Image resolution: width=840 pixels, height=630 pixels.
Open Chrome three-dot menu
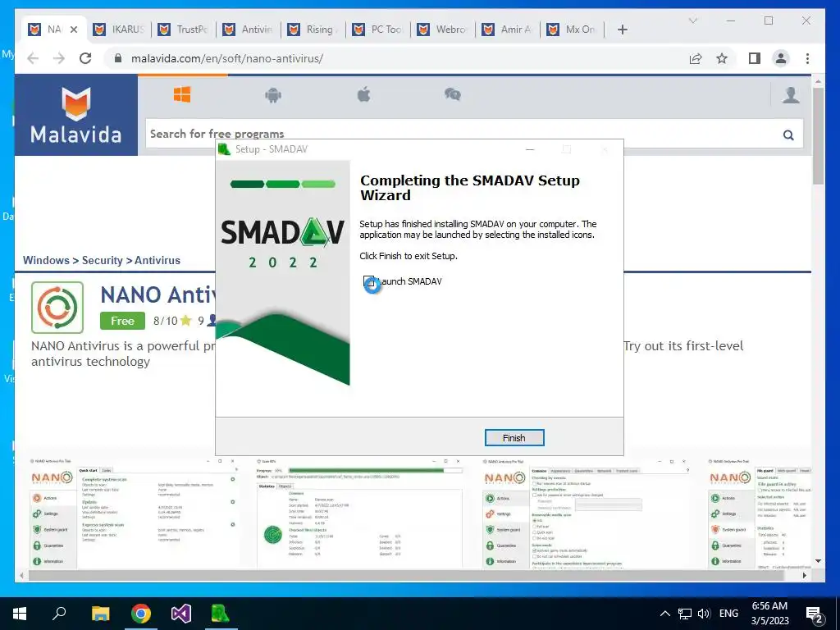[x=807, y=58]
